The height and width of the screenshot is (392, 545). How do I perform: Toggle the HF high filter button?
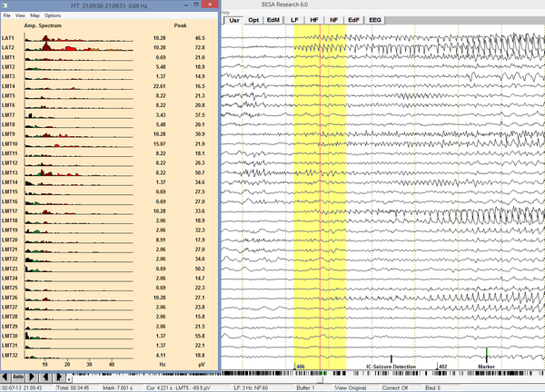[x=314, y=18]
